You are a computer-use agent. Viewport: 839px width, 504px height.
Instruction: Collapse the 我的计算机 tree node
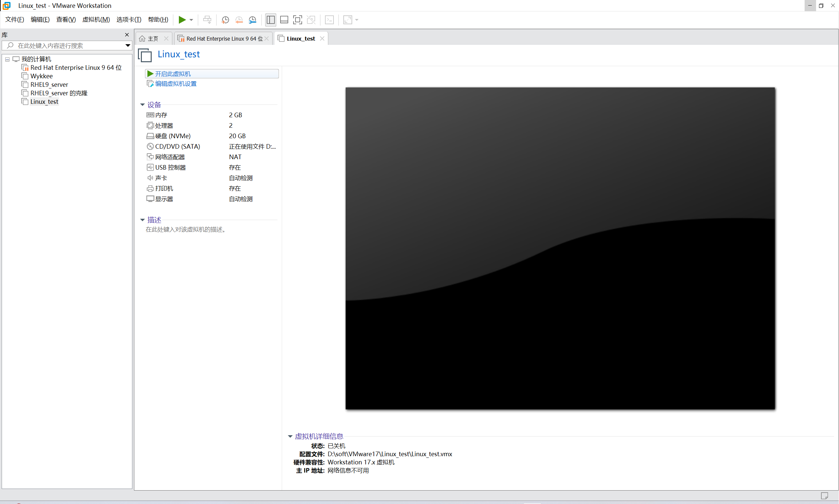tap(7, 59)
